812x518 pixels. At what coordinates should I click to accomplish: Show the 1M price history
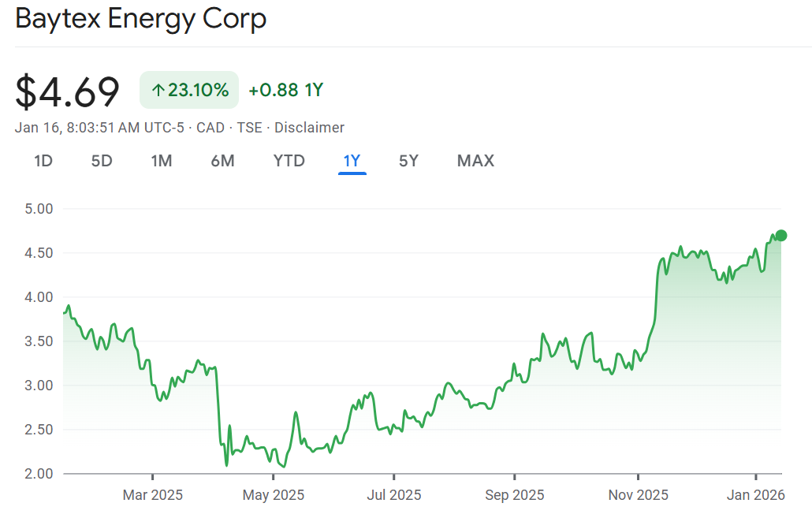[x=162, y=161]
